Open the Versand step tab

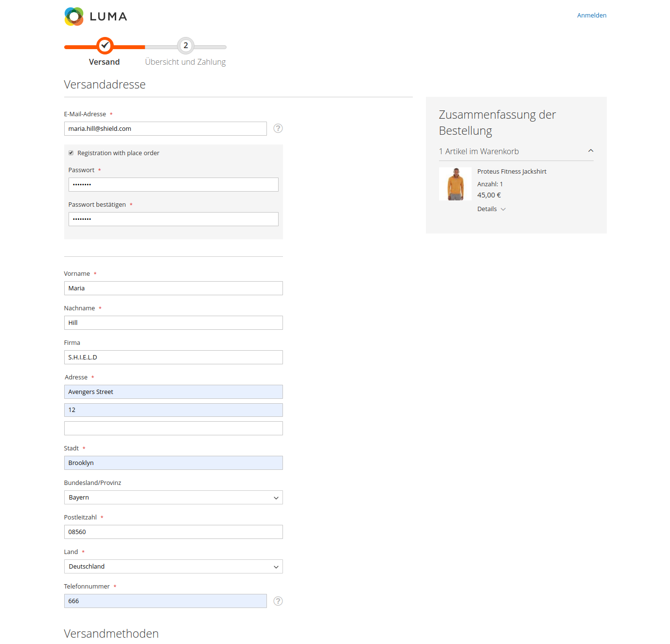tap(104, 62)
